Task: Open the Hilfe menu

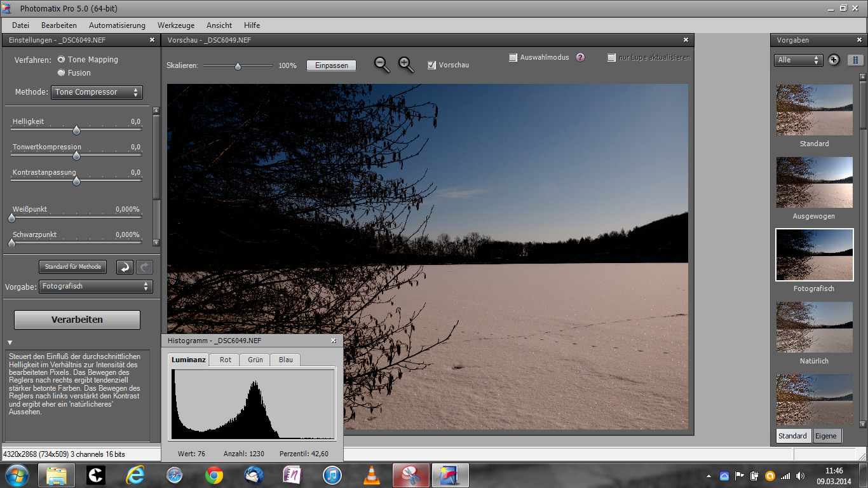Action: [x=252, y=25]
